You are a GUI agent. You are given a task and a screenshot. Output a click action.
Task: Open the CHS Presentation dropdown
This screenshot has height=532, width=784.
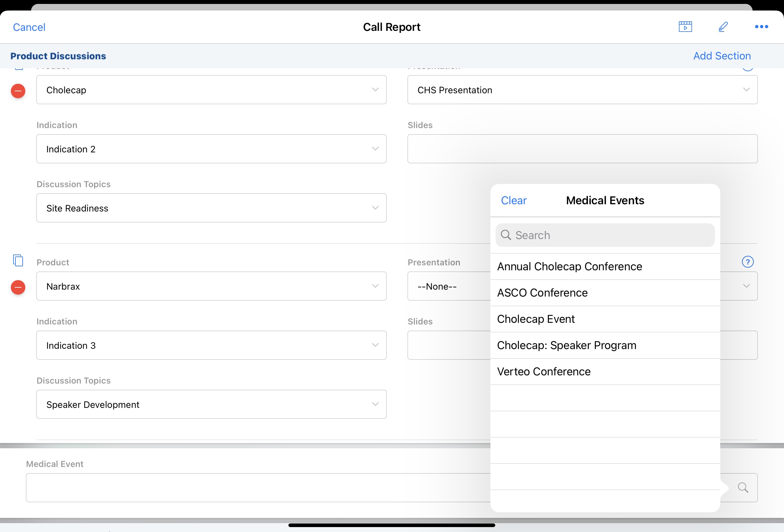click(x=582, y=90)
